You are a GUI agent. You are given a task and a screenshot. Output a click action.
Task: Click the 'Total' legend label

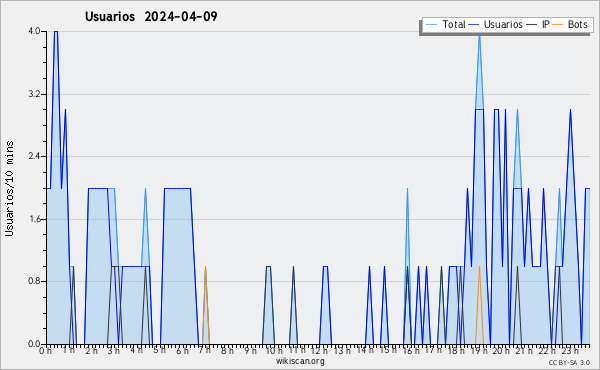pos(454,24)
